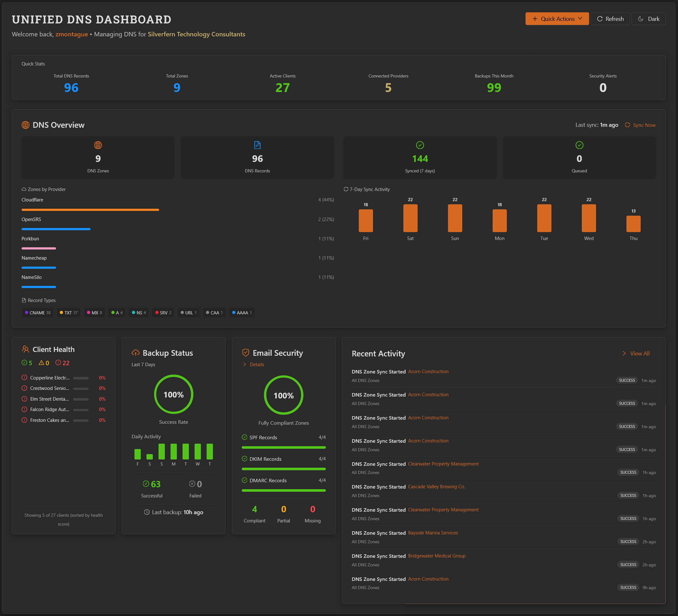Click alert icon beside Falcon Ridge Aut...
Image resolution: width=678 pixels, height=616 pixels.
(24, 409)
